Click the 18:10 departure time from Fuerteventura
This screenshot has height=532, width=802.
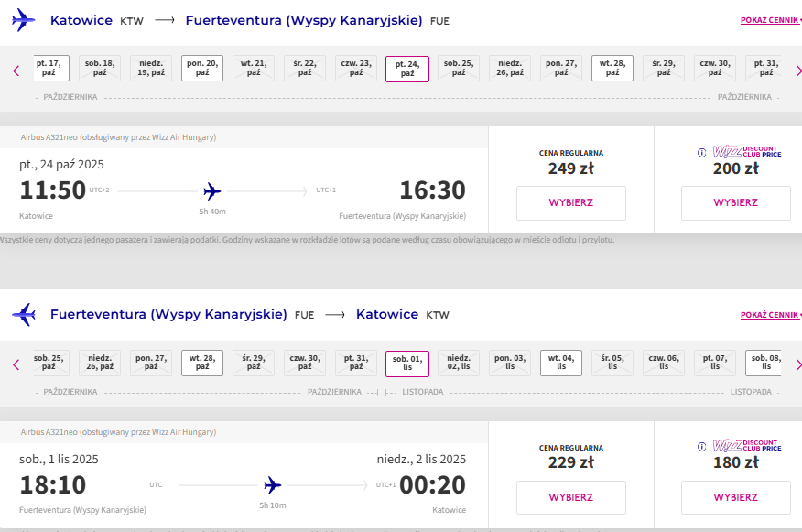(53, 485)
